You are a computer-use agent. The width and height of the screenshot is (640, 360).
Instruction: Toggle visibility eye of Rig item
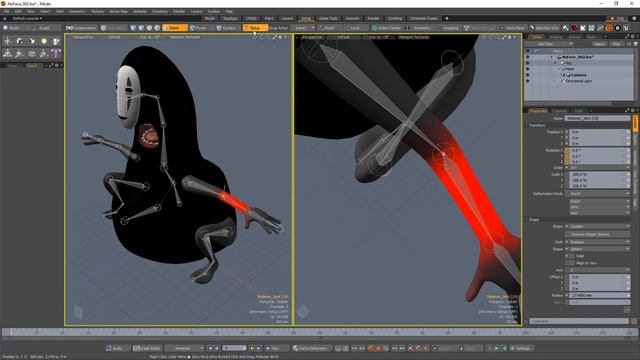(x=527, y=63)
